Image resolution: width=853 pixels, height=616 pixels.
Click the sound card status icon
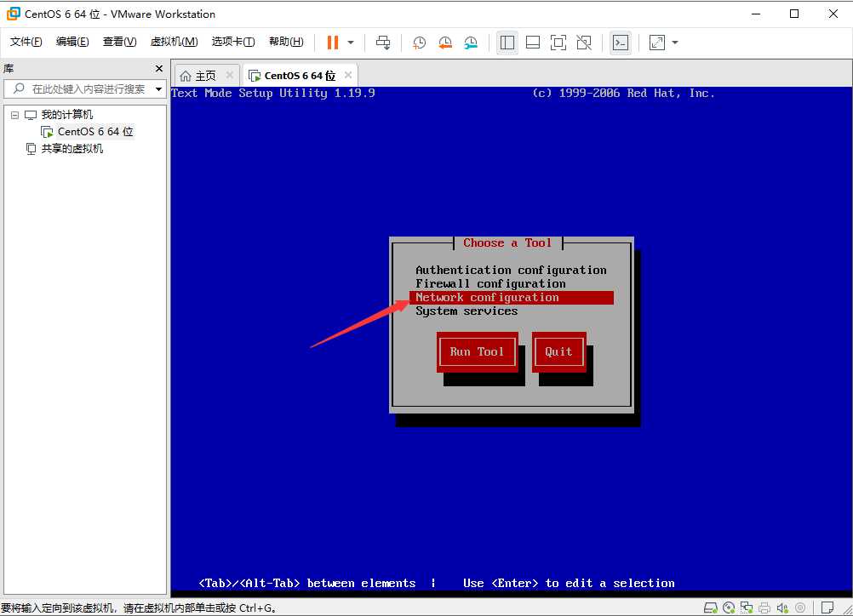click(x=783, y=607)
